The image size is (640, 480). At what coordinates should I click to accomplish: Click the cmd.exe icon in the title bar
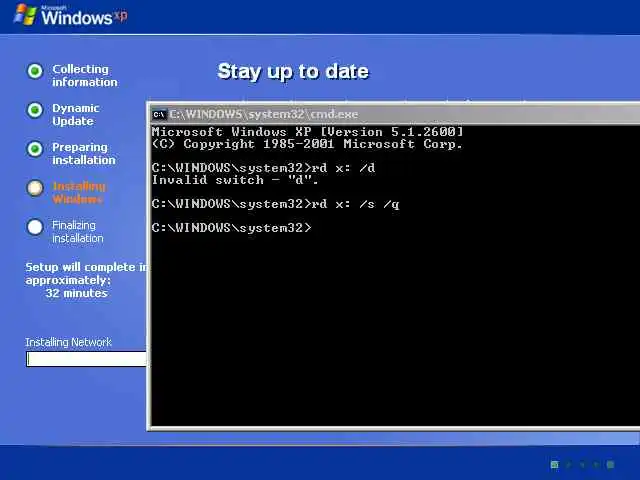coord(159,115)
